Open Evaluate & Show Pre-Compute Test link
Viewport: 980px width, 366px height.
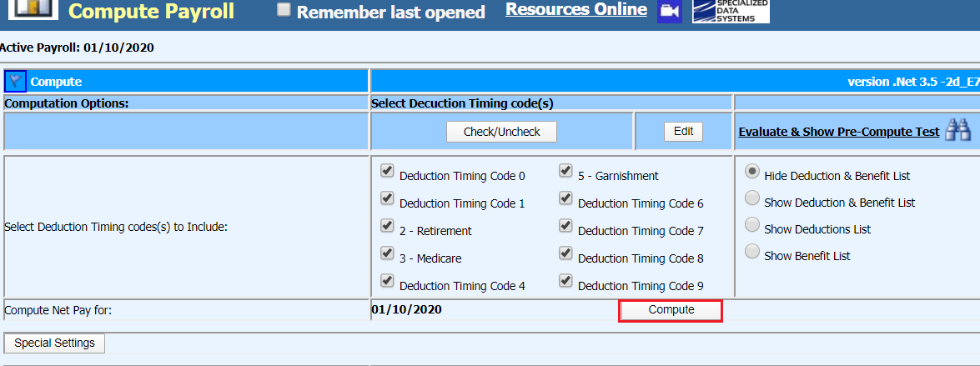coord(838,132)
